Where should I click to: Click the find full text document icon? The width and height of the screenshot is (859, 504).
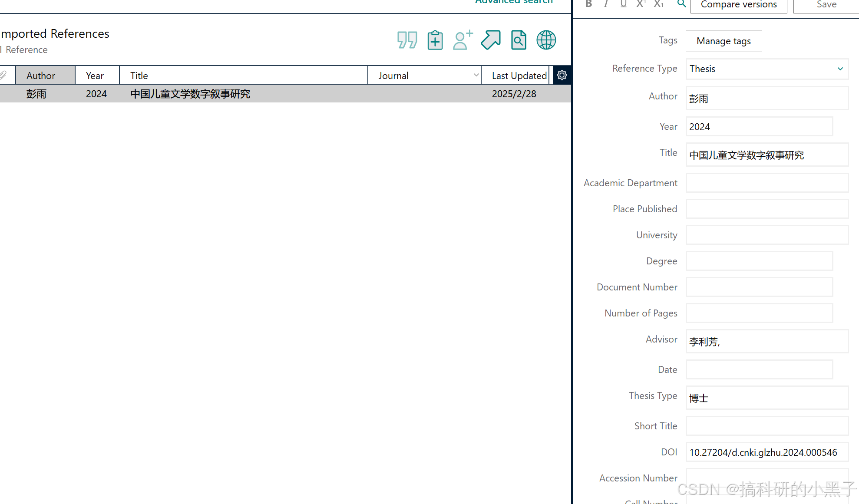click(x=519, y=40)
